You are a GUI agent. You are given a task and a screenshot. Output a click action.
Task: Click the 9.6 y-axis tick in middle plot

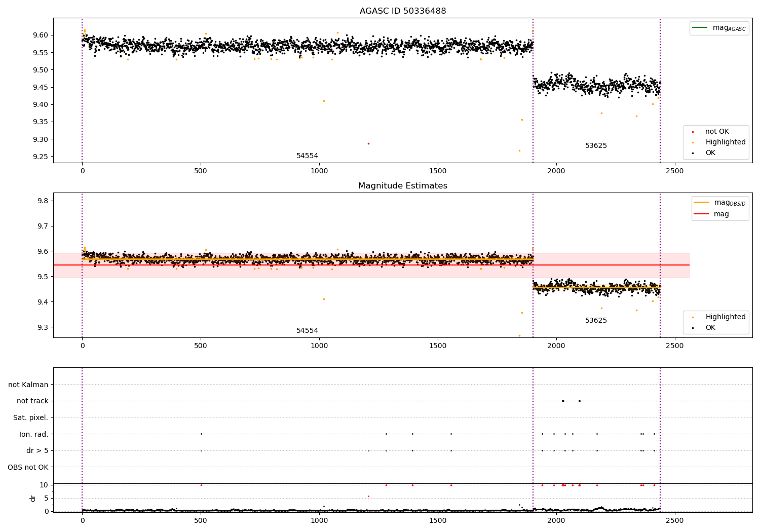click(x=43, y=252)
